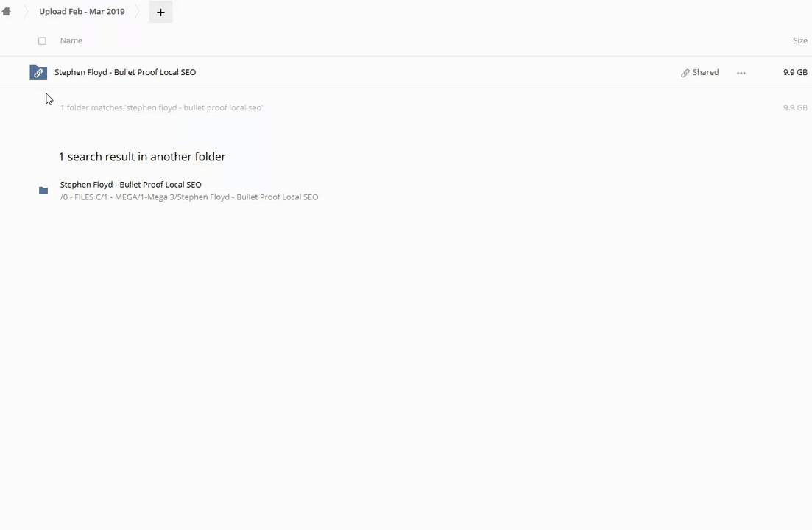Screen dimensions: 812x530
Task: Click the grey 9.9 GB total in summary
Action: (795, 107)
